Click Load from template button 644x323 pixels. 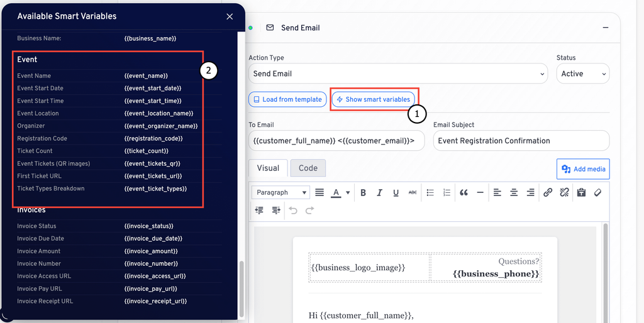[x=287, y=99]
